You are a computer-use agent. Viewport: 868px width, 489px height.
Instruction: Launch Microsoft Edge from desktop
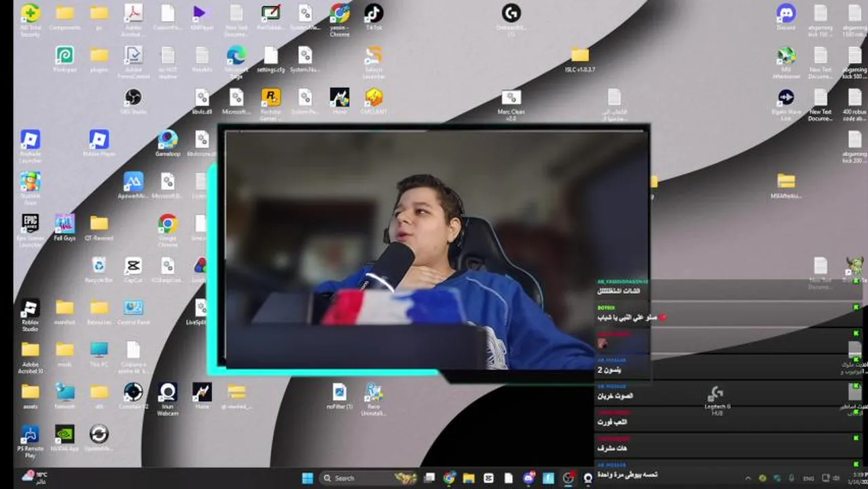[x=236, y=61]
